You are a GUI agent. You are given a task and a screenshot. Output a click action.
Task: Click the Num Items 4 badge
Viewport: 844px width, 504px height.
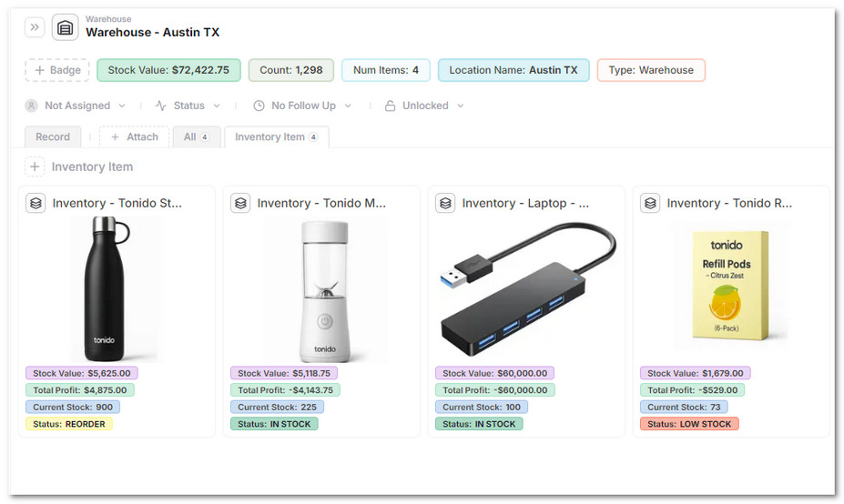(386, 70)
